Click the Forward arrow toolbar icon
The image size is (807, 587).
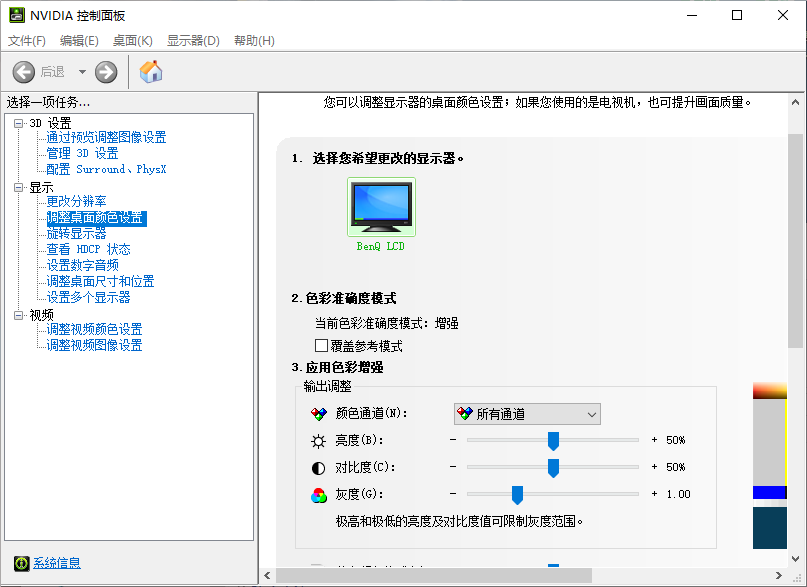(106, 72)
